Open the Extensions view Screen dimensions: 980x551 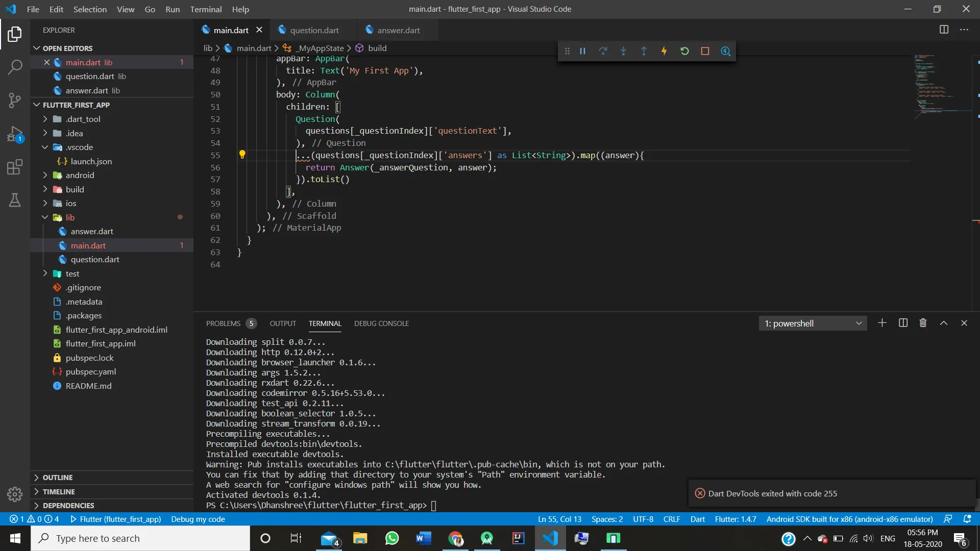pyautogui.click(x=15, y=167)
